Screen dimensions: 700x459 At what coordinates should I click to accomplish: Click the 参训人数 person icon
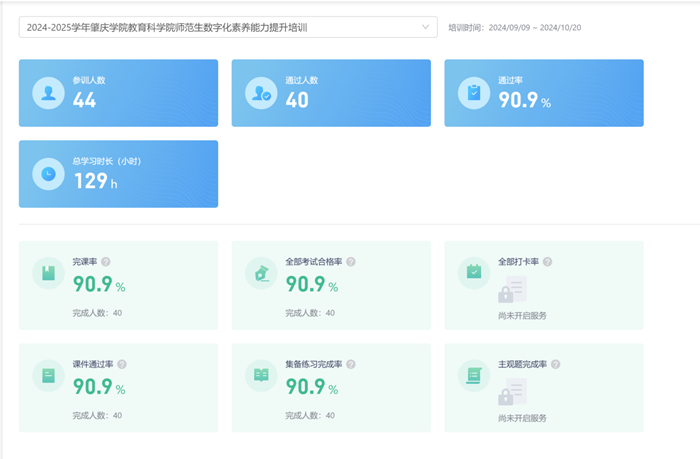pos(47,93)
